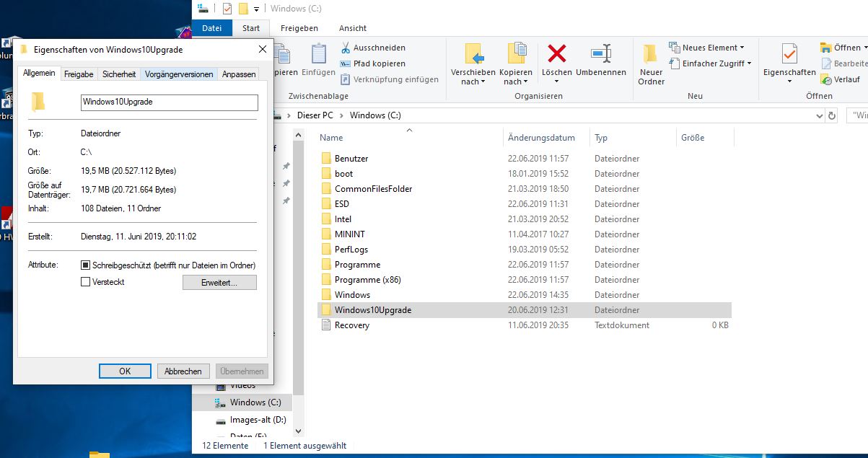Select the Recovery text document icon

coord(325,325)
